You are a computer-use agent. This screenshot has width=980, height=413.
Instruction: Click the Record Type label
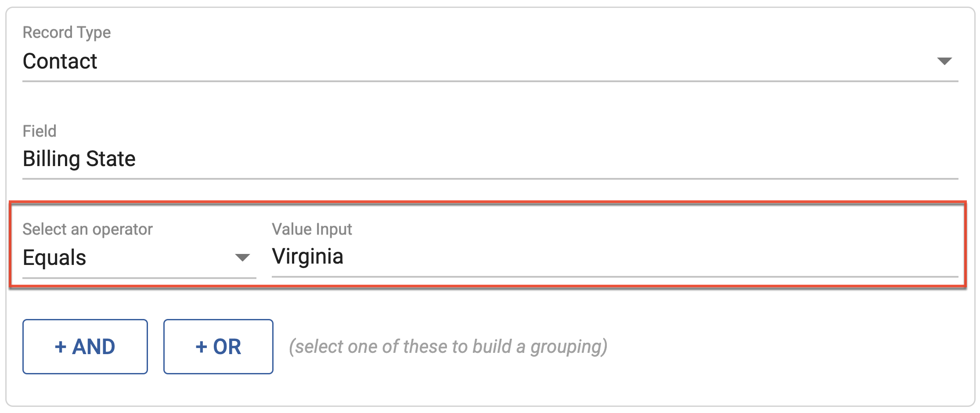pos(66,32)
